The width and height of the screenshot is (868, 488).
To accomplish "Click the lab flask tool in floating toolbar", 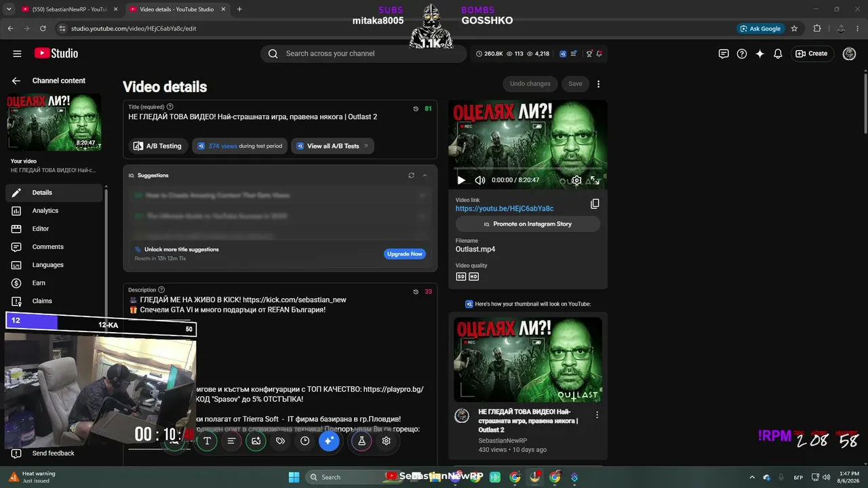I will [x=361, y=441].
